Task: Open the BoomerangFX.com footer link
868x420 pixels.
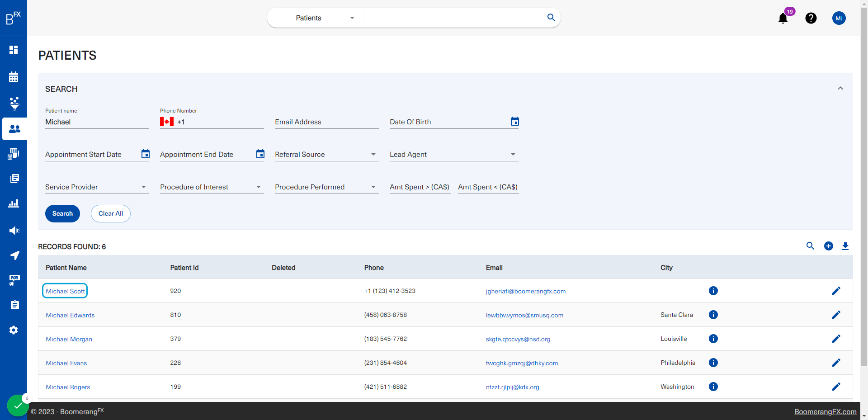Action: [x=826, y=411]
